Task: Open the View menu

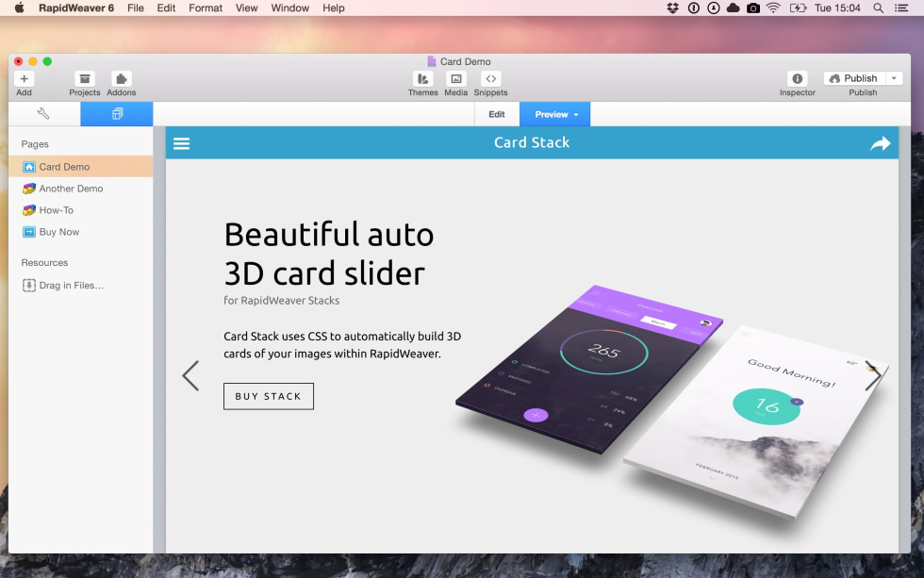Action: pyautogui.click(x=246, y=8)
